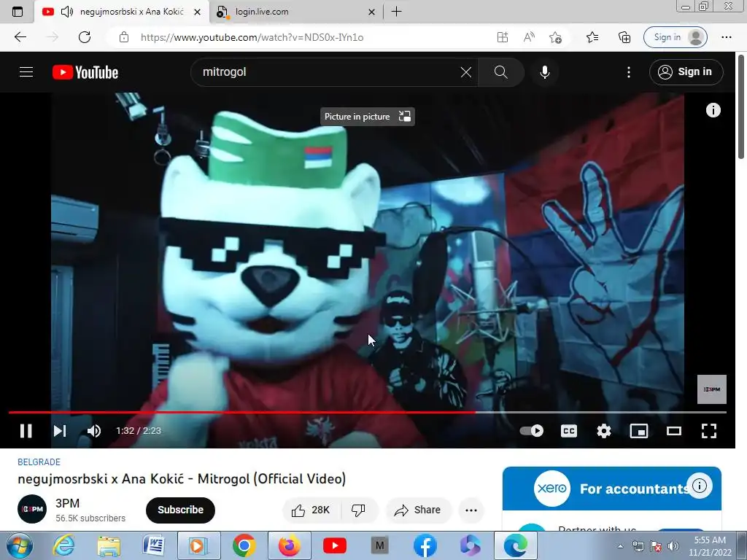Open taskbar volume control
This screenshot has width=747, height=560.
[673, 546]
